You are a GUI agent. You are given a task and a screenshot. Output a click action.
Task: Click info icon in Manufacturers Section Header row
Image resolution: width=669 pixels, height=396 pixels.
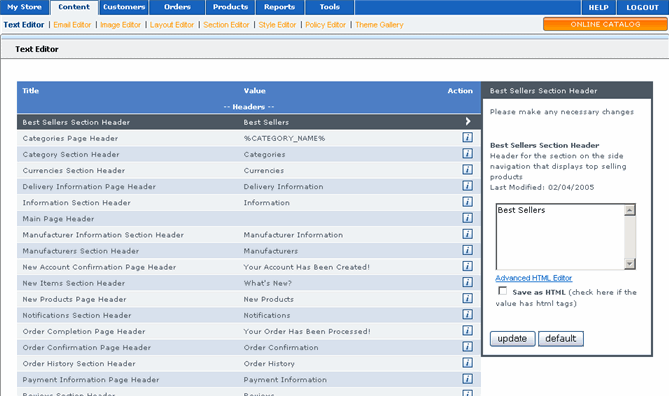click(467, 250)
